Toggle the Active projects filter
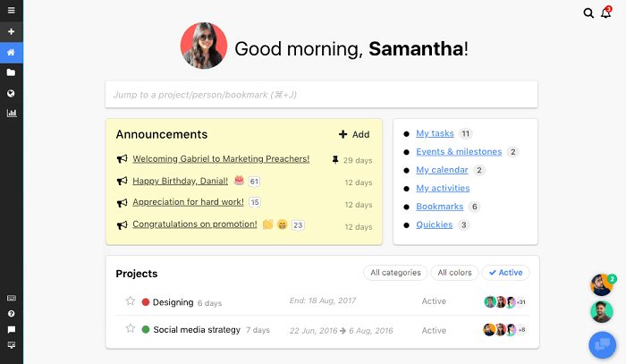626x364 pixels. 505,273
